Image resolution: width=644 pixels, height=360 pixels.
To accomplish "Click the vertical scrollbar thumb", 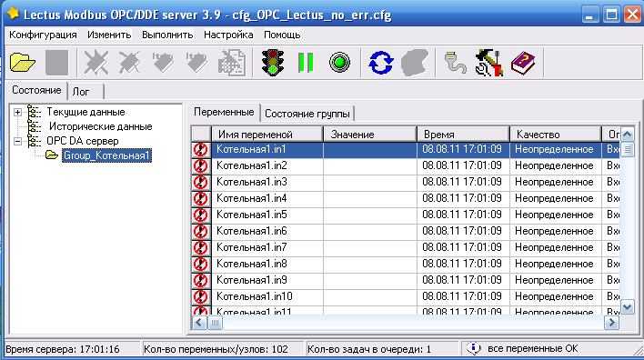I will pyautogui.click(x=627, y=149).
